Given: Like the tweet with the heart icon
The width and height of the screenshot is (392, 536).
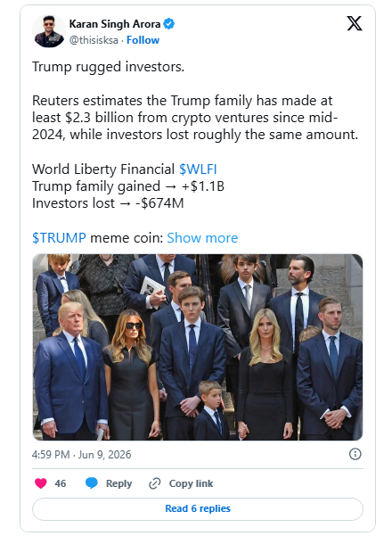Looking at the screenshot, I should 41,483.
